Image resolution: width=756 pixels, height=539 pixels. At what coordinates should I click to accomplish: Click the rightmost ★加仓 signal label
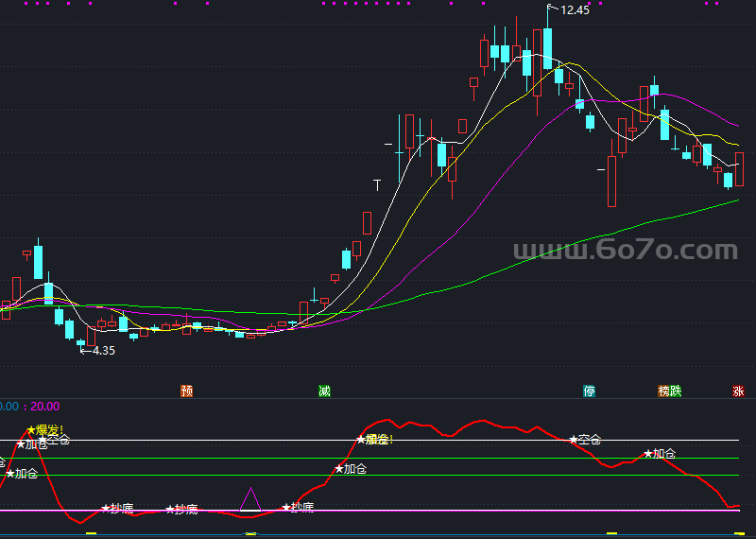tap(660, 454)
